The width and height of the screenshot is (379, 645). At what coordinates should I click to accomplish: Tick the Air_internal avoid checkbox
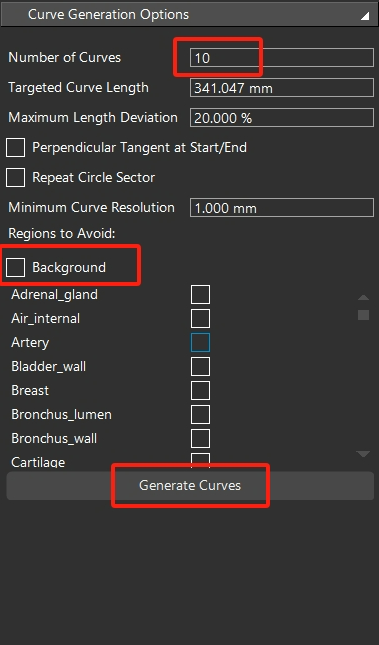pyautogui.click(x=200, y=318)
